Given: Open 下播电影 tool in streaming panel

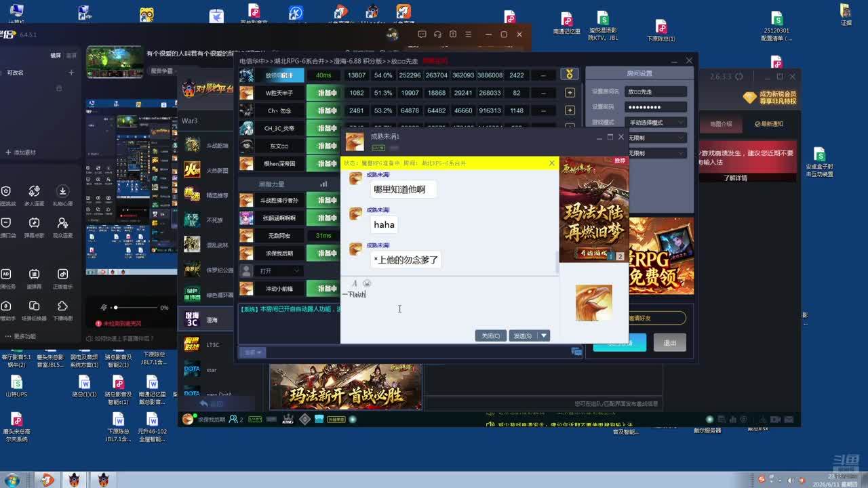Looking at the screenshot, I should [x=62, y=310].
